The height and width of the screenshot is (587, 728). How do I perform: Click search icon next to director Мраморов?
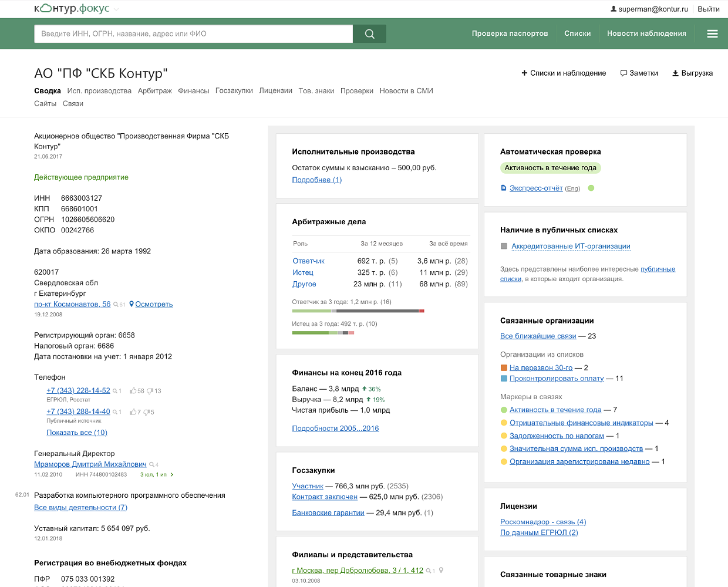(151, 465)
